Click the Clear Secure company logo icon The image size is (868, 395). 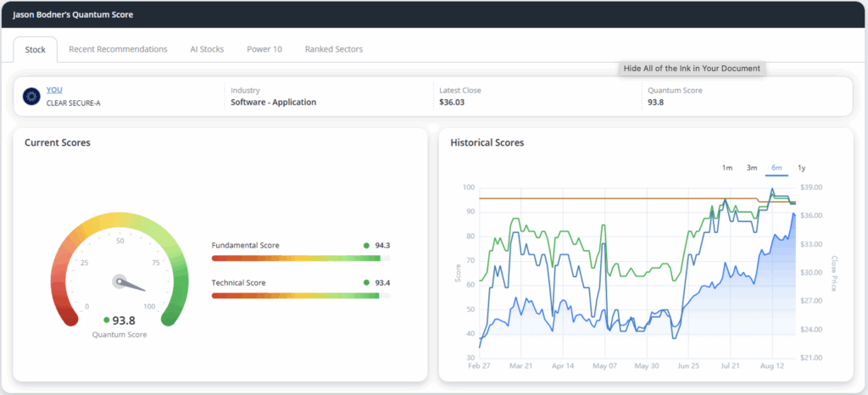click(x=32, y=97)
